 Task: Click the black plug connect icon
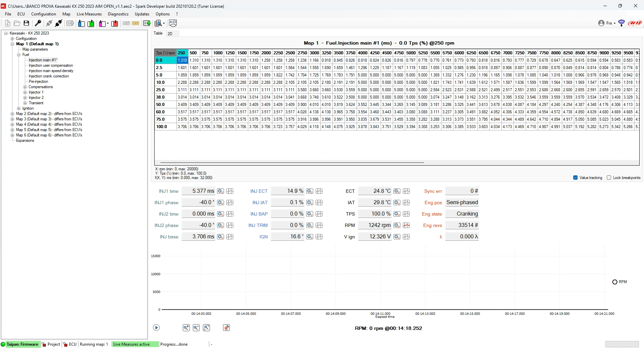(x=58, y=23)
